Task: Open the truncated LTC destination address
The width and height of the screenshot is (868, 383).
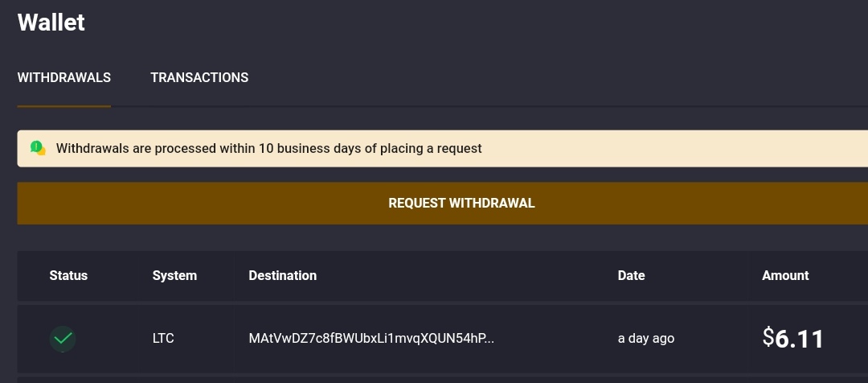Action: 371,338
